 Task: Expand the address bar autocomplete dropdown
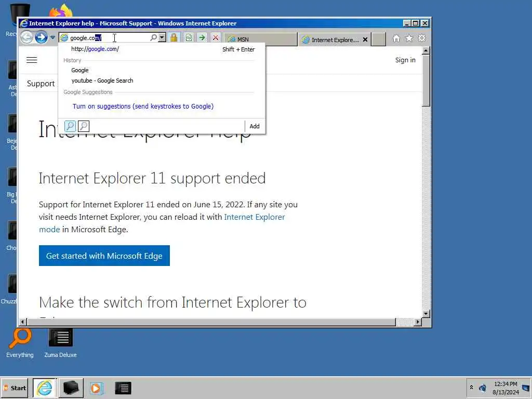tap(163, 37)
